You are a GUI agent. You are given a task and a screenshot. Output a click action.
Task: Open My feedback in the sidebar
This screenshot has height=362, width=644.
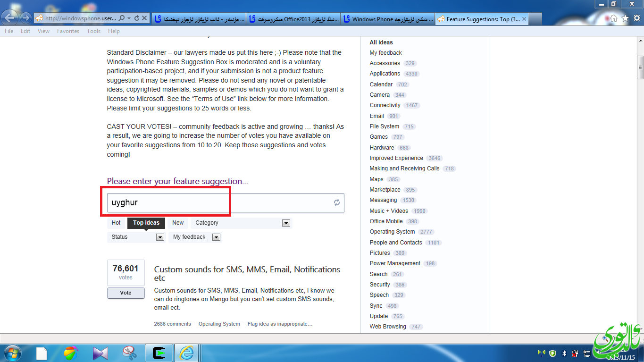[385, 53]
